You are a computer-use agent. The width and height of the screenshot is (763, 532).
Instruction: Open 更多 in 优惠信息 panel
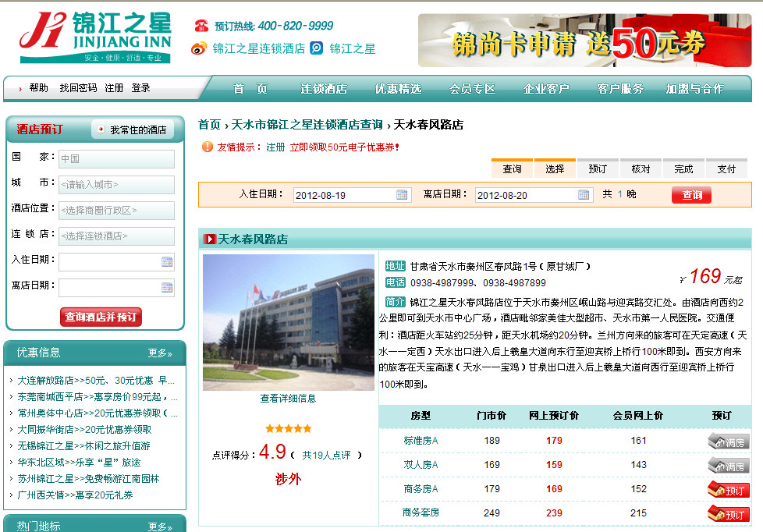pos(160,353)
